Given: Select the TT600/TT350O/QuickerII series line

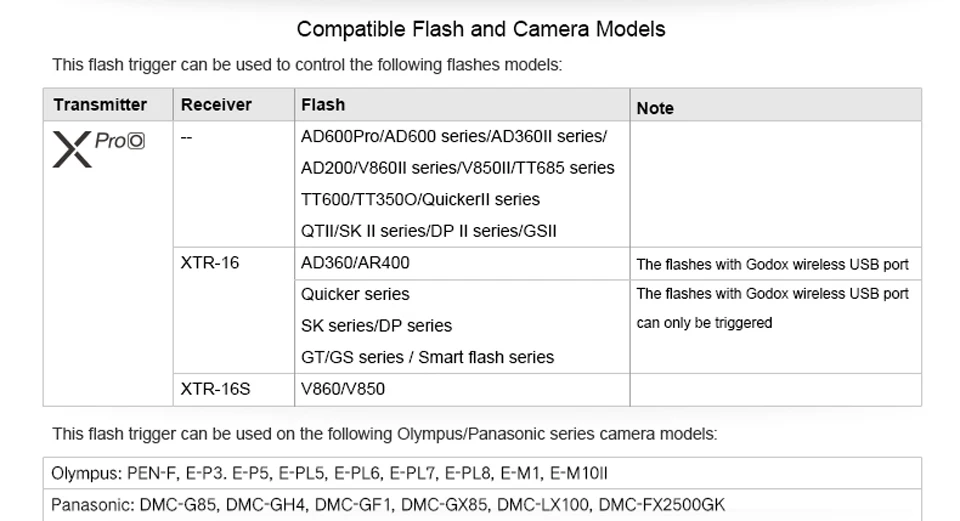Looking at the screenshot, I should point(420,200).
